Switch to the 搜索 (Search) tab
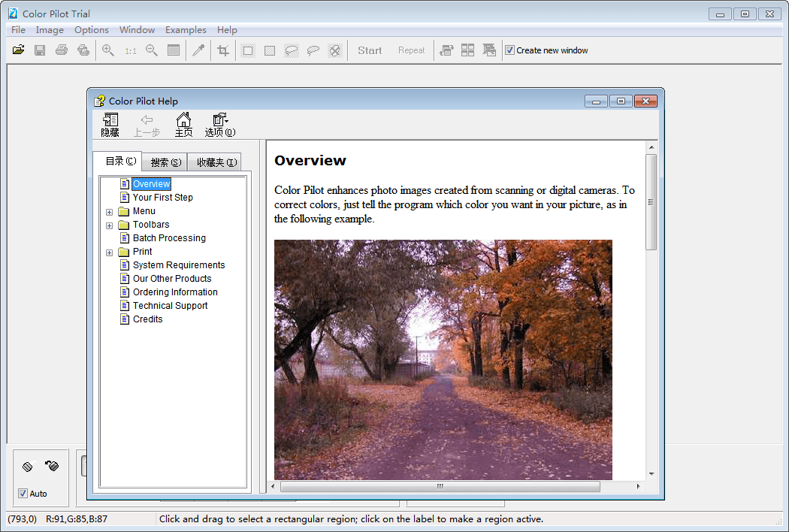 (165, 162)
